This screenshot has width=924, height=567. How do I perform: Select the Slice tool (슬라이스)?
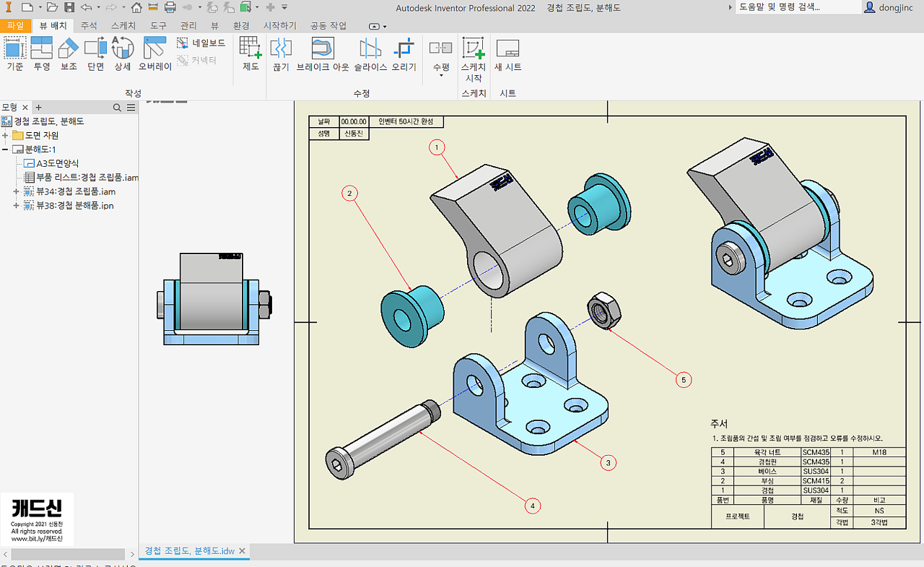pyautogui.click(x=370, y=55)
